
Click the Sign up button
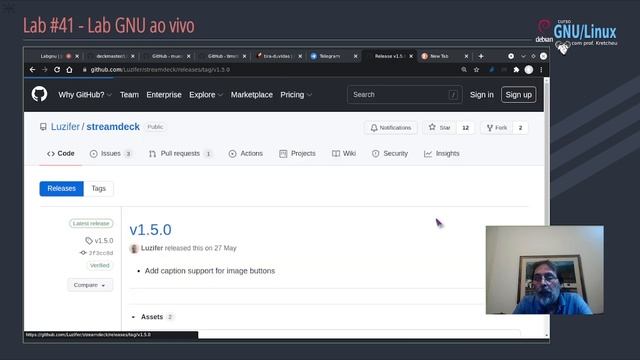coord(518,95)
